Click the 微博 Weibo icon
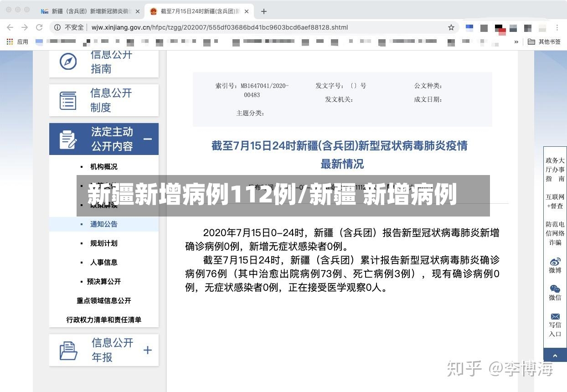 (555, 262)
